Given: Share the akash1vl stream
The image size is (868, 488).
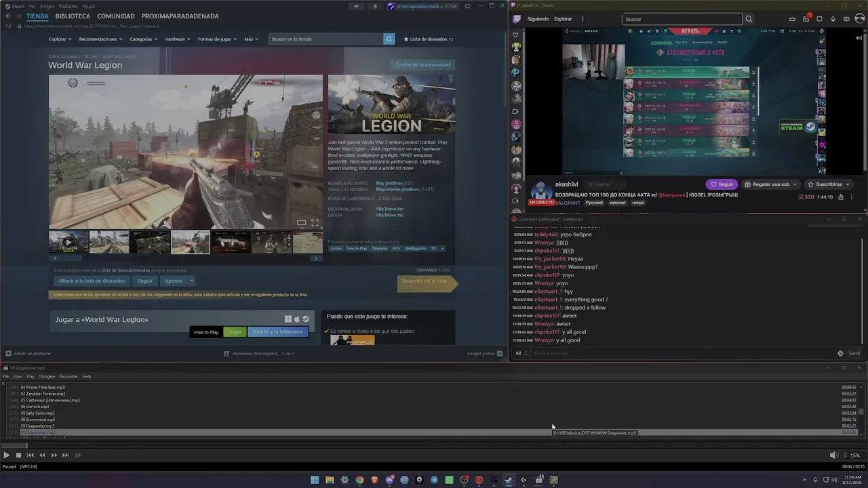Looking at the screenshot, I should (x=841, y=197).
